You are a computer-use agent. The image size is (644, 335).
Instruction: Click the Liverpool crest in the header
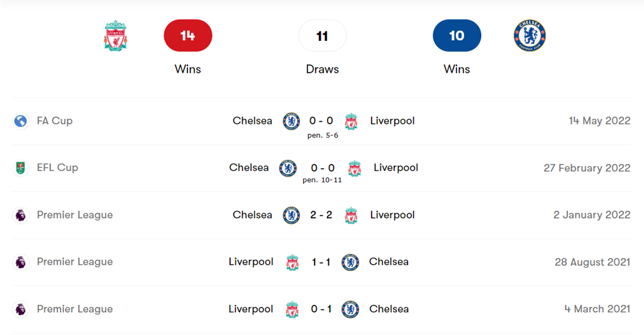(x=116, y=35)
